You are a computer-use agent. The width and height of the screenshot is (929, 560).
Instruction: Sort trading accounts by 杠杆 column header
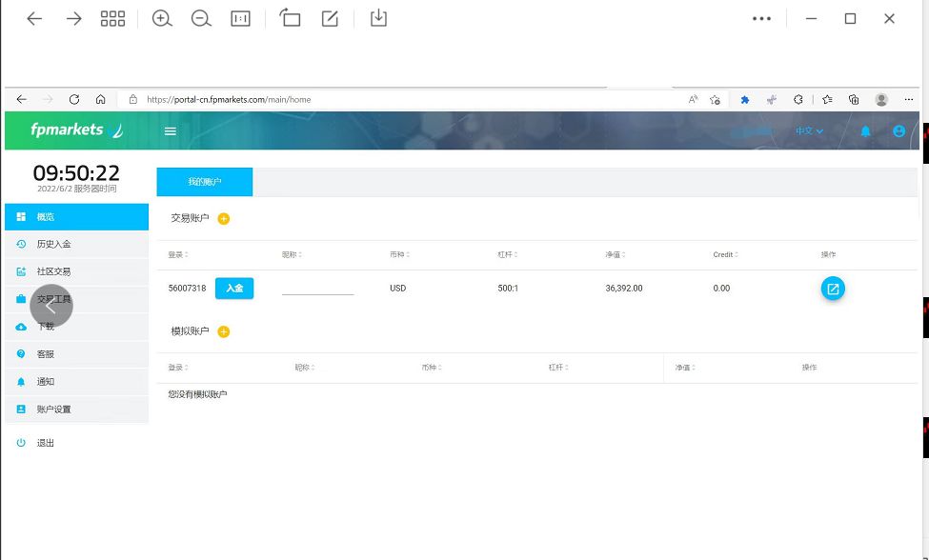click(x=507, y=255)
